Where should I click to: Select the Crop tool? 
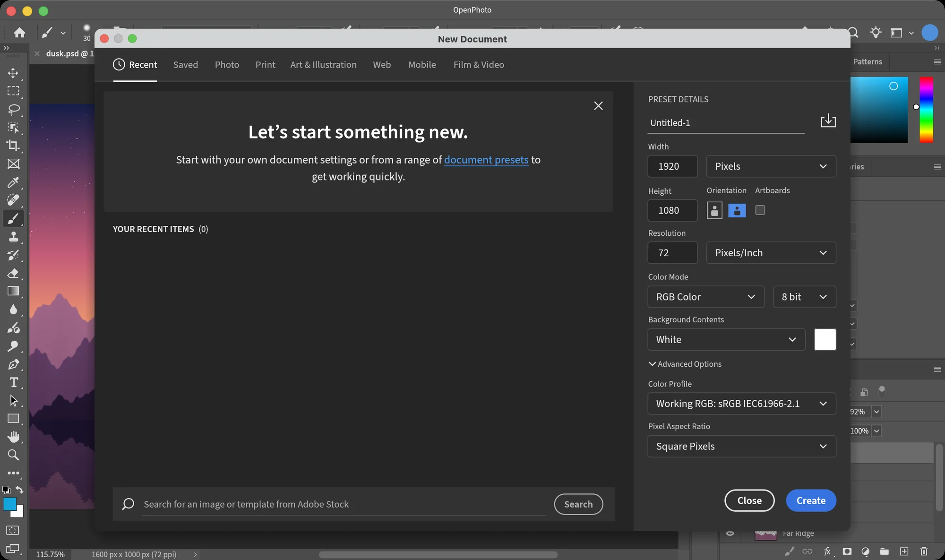13,146
